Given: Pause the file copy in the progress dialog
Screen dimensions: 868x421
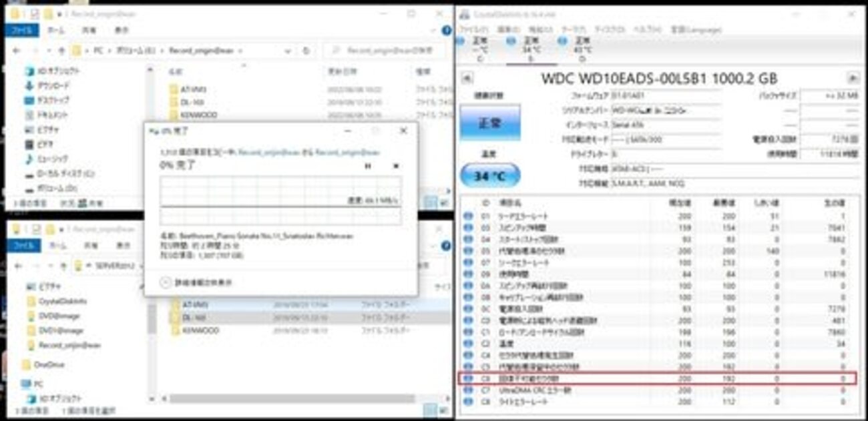Looking at the screenshot, I should point(368,166).
